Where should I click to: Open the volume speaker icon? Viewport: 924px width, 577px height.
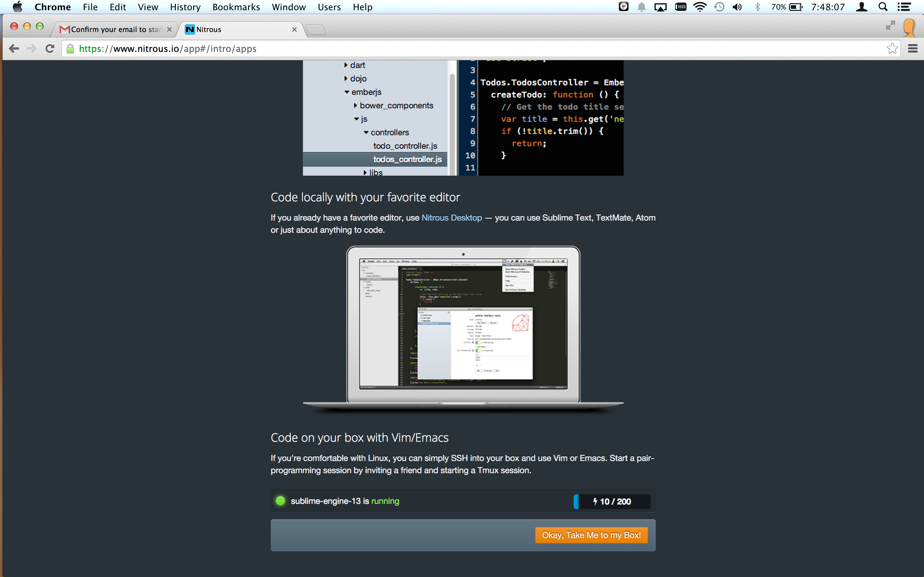coord(737,7)
